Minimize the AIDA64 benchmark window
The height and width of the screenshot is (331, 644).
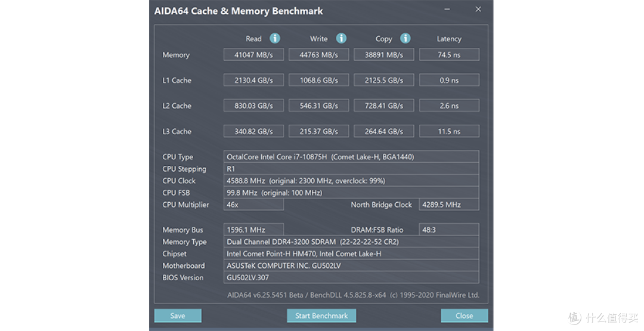click(447, 10)
